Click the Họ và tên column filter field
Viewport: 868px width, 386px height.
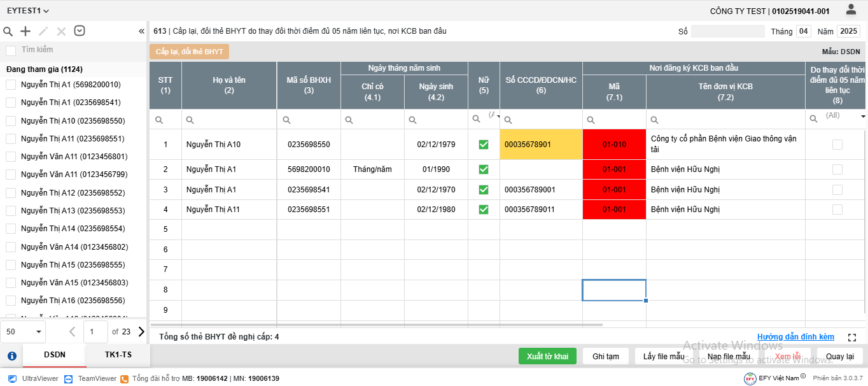tap(233, 120)
